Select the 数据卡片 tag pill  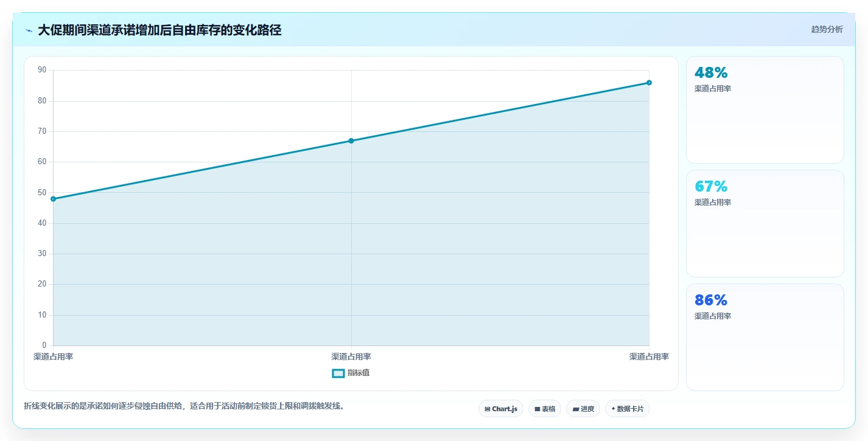pyautogui.click(x=628, y=409)
